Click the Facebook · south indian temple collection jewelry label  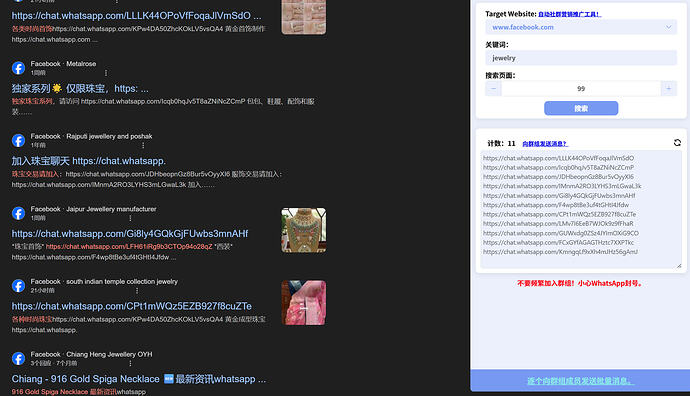coord(104,282)
